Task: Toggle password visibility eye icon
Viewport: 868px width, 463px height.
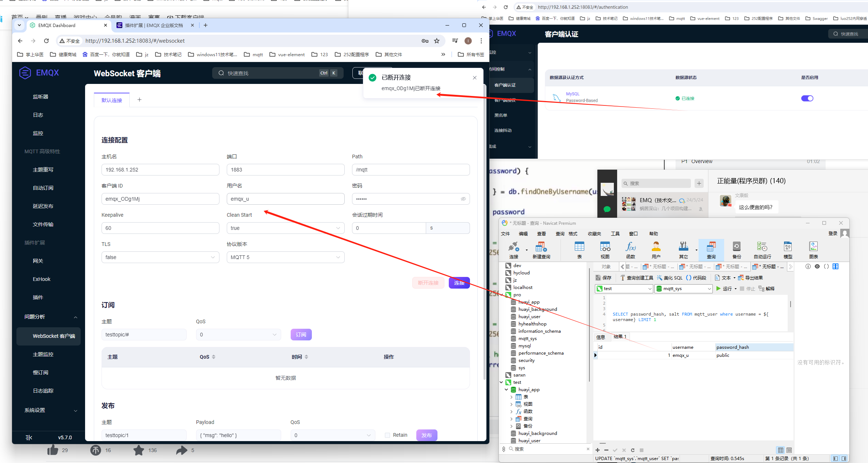Action: (x=463, y=199)
